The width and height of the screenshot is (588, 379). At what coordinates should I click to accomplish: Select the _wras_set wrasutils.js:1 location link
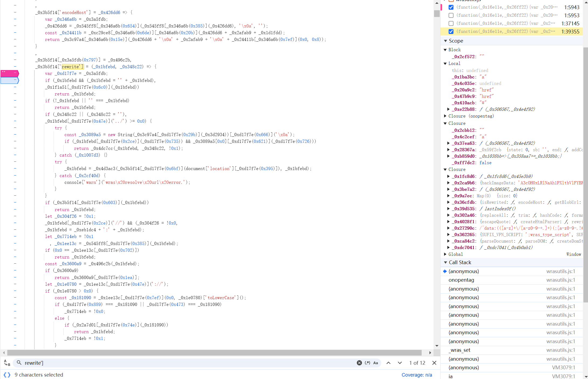[x=561, y=350]
